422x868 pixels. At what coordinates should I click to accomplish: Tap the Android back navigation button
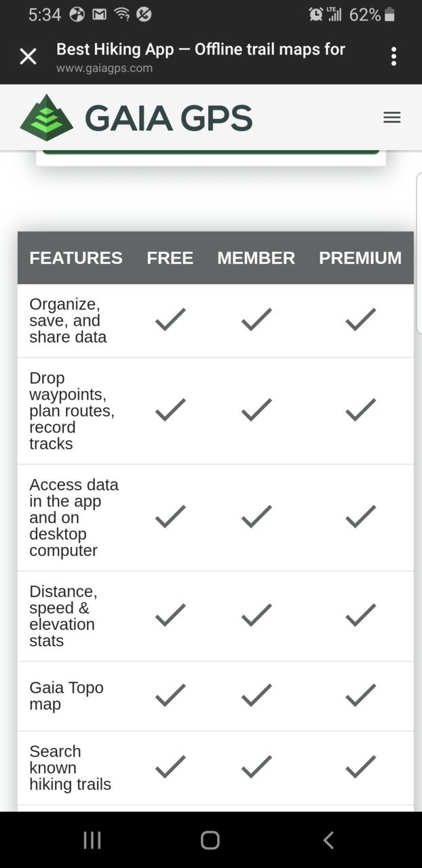(x=328, y=840)
